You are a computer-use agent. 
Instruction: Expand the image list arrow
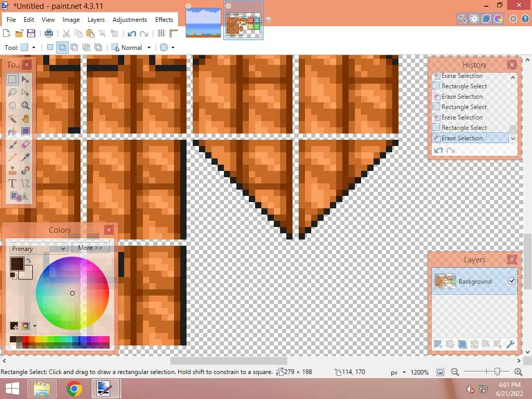coord(269,20)
